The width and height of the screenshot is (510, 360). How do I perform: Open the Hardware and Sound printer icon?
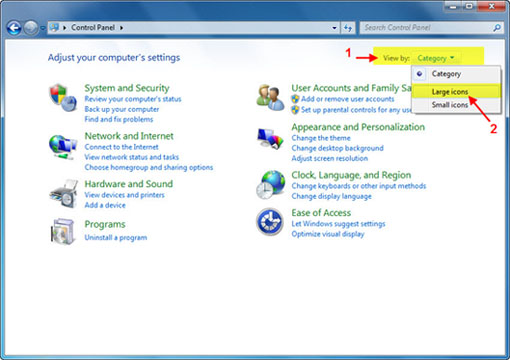point(64,194)
